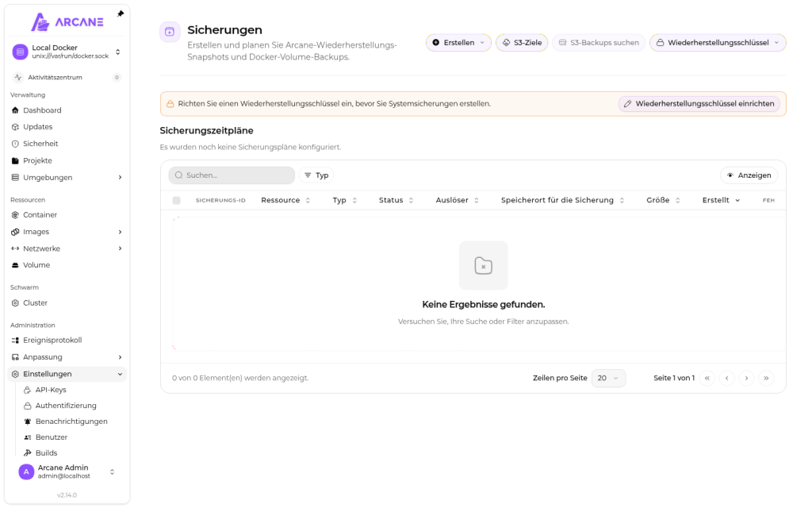
Task: Open the Ereignisprotokoll page
Action: pos(67,341)
